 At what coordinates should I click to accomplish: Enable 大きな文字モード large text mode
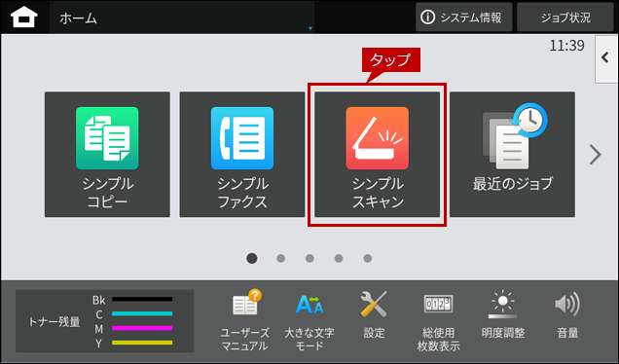(x=309, y=320)
